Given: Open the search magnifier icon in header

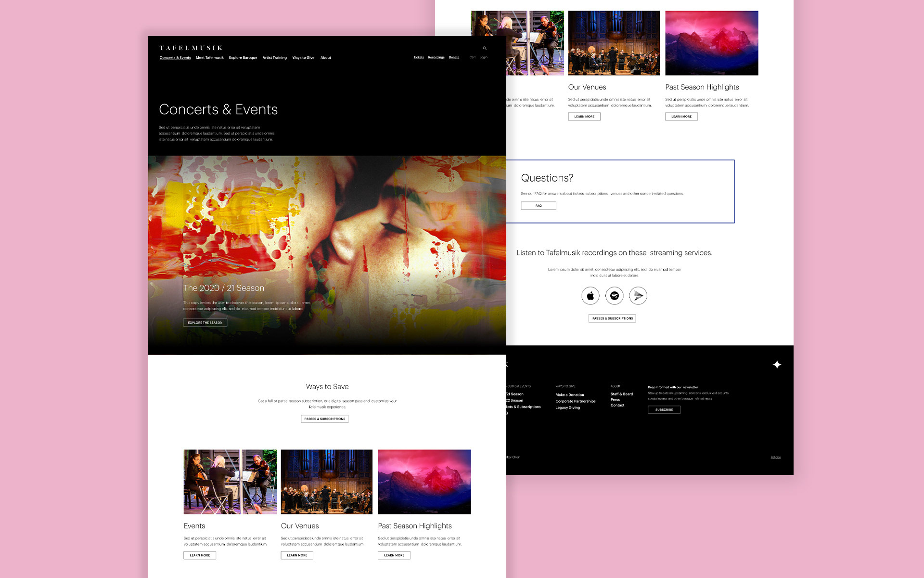Looking at the screenshot, I should [x=485, y=48].
